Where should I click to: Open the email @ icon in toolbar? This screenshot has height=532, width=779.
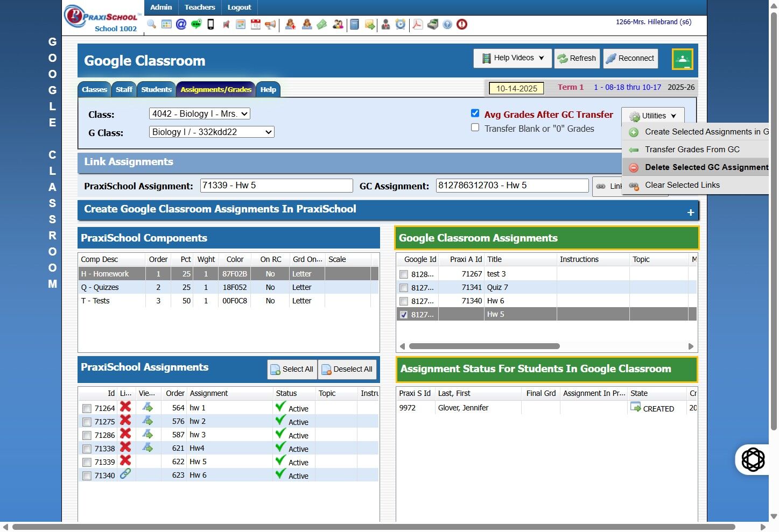[x=181, y=24]
